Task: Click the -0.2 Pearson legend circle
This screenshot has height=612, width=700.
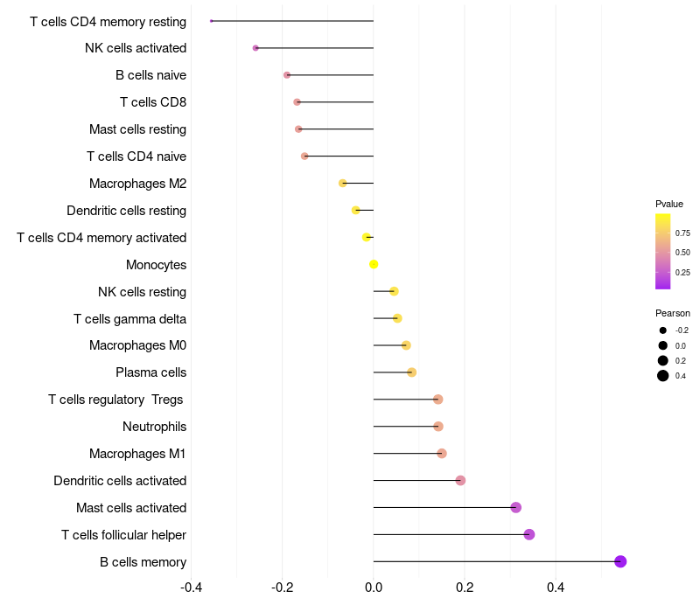Action: 663,330
